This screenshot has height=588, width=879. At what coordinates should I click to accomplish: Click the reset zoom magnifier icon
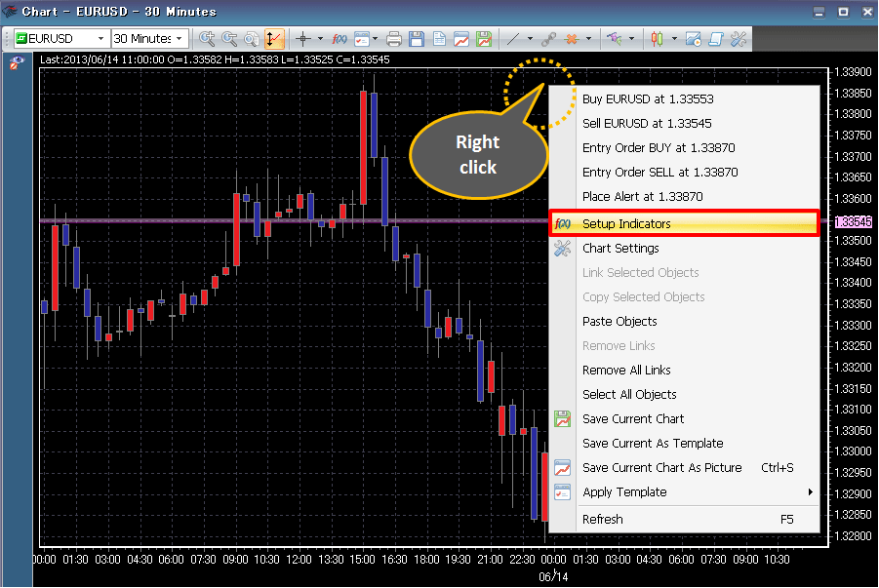[x=252, y=39]
